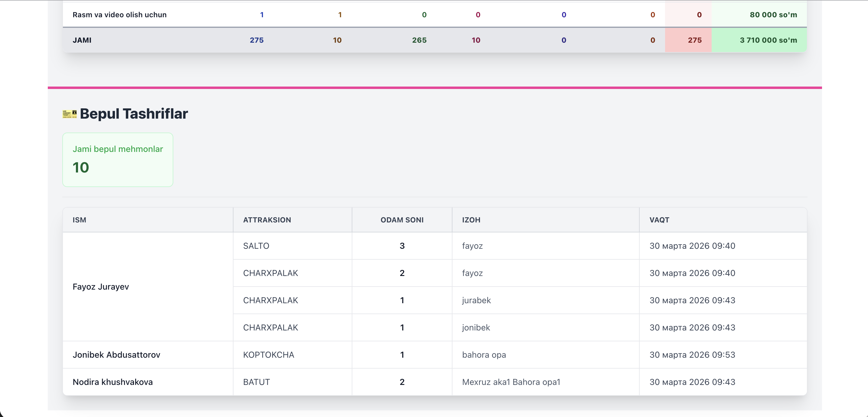The width and height of the screenshot is (868, 417).
Task: Select the Jonibek Abdusattorov row
Action: [x=116, y=355]
